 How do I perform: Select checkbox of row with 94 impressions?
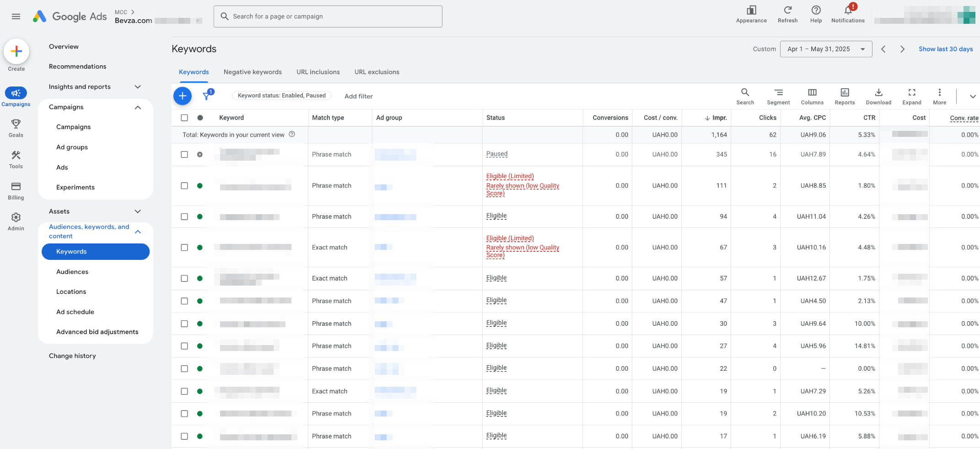pos(184,216)
